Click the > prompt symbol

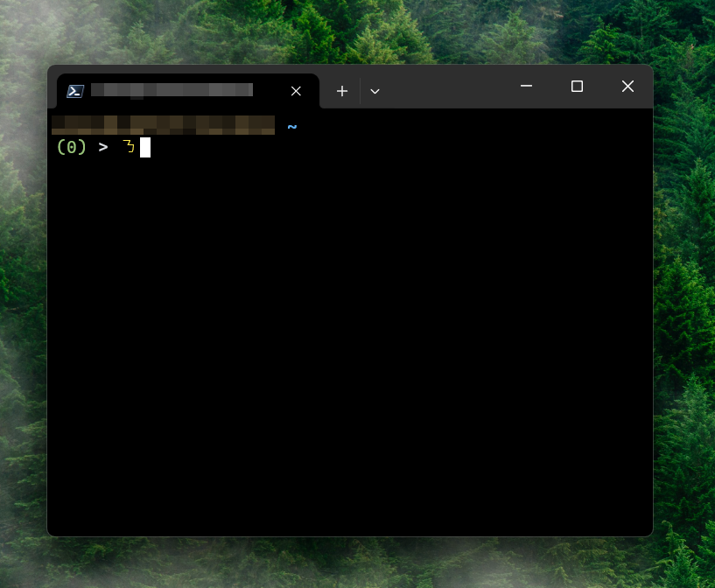tap(103, 147)
